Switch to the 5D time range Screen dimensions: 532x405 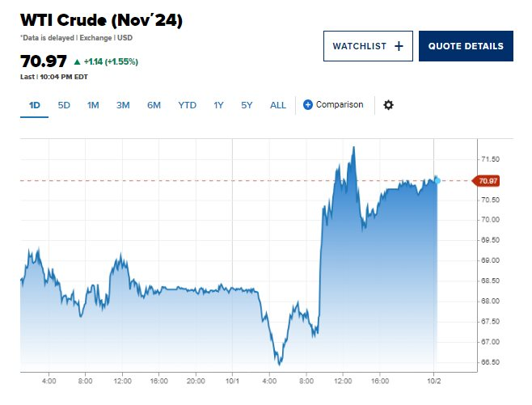(64, 105)
